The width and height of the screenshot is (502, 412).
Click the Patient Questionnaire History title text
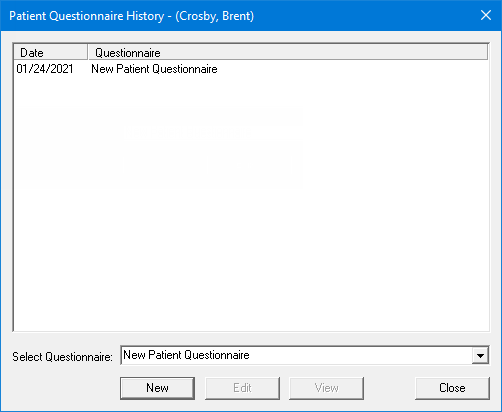pyautogui.click(x=87, y=16)
